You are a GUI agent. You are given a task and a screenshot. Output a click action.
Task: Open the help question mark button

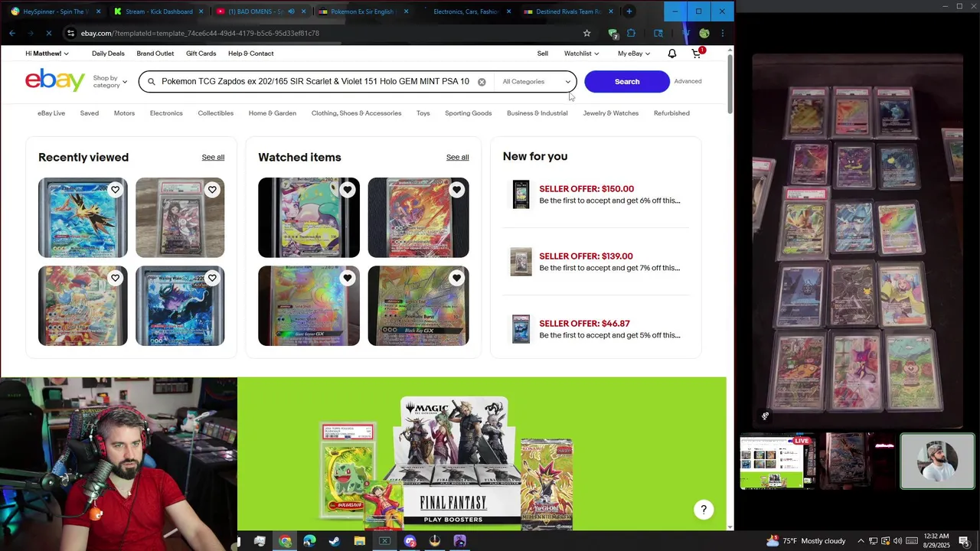(704, 510)
